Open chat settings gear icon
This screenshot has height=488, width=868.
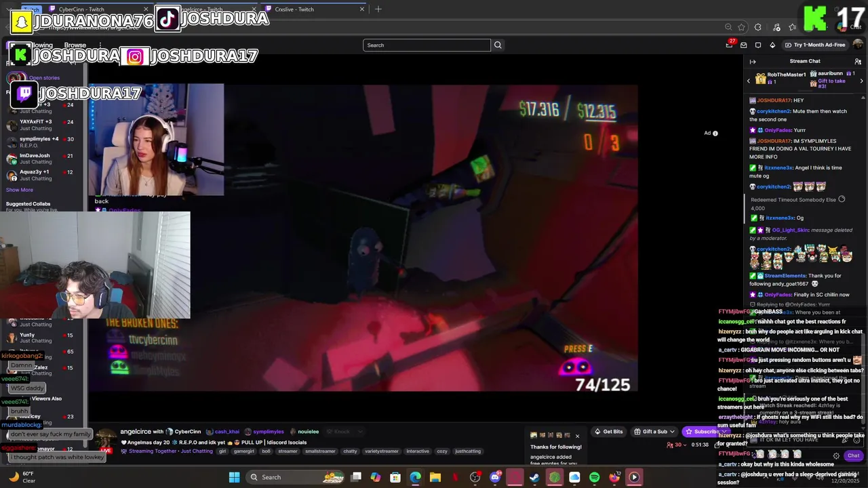[x=836, y=455]
